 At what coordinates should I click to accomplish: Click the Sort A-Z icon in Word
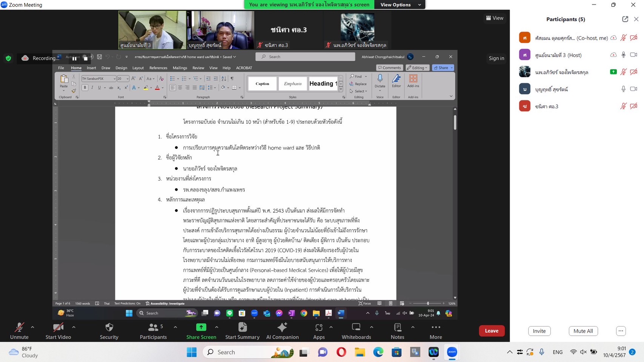[224, 78]
